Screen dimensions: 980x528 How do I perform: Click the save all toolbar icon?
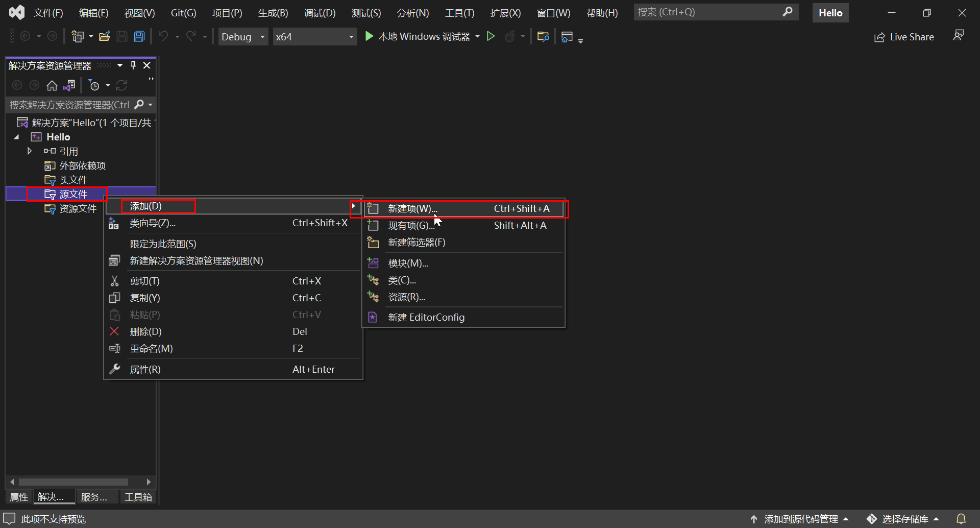click(x=139, y=36)
